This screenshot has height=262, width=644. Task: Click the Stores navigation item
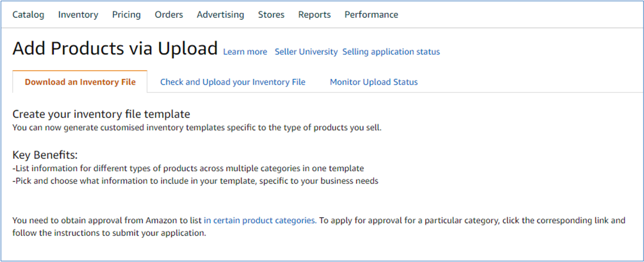click(x=271, y=15)
